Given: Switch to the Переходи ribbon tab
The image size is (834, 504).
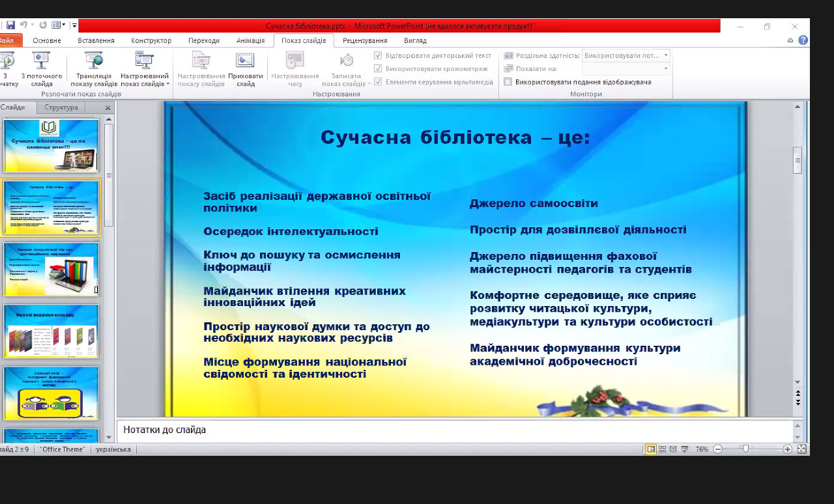Looking at the screenshot, I should coord(204,40).
